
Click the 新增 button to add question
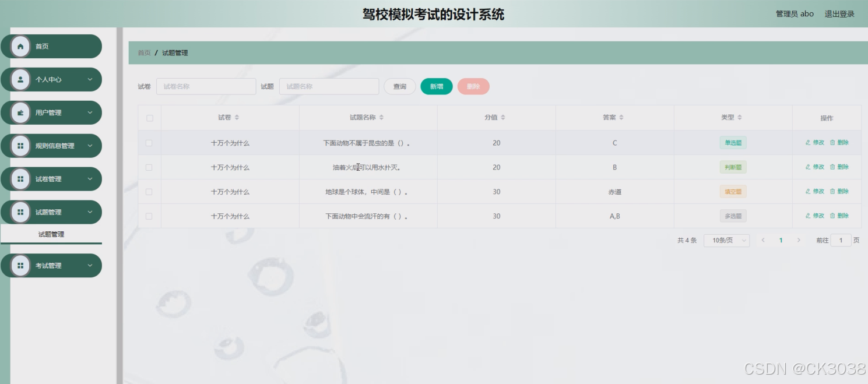tap(436, 86)
